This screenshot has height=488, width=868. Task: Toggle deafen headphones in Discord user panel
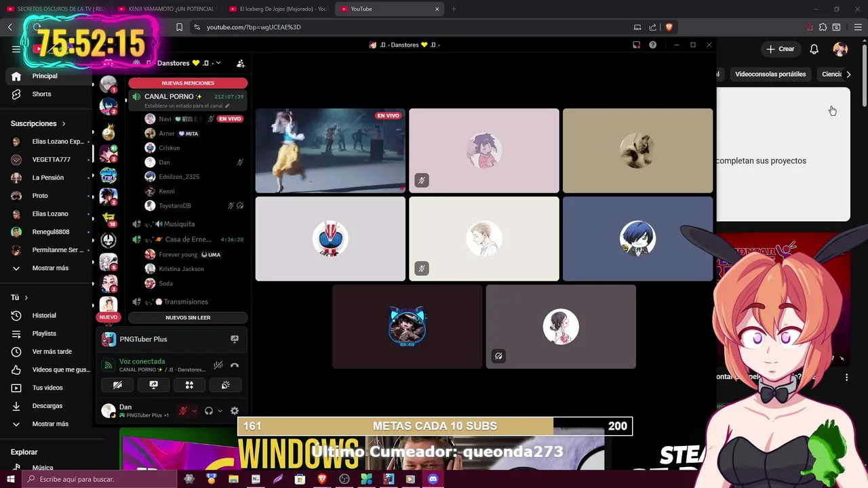[x=209, y=411]
